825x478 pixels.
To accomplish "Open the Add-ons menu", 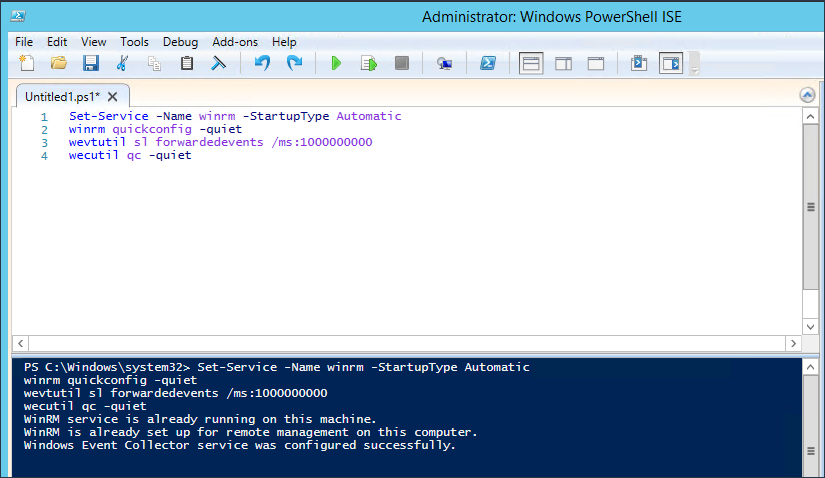I will (235, 42).
